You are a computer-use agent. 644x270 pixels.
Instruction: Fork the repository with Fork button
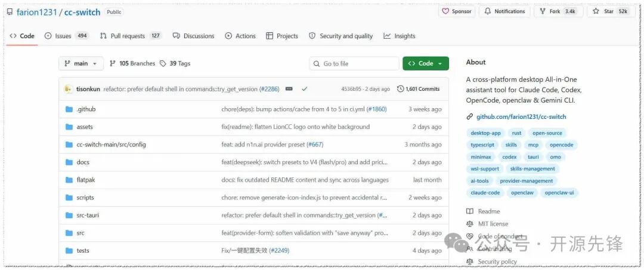click(558, 11)
